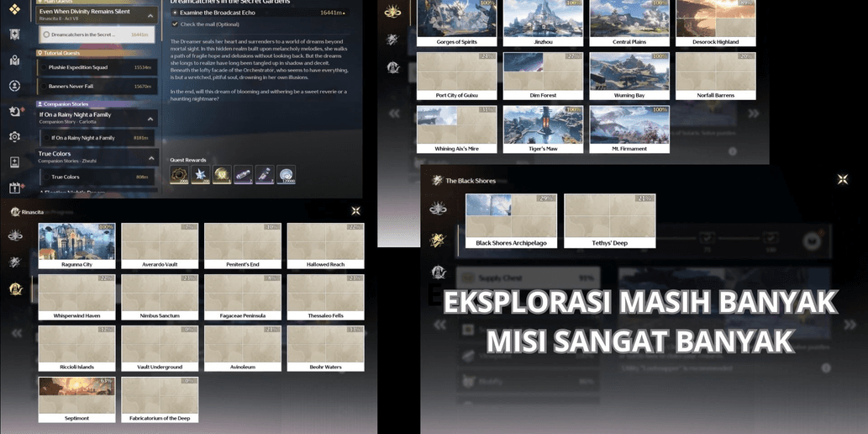
Task: Collapse the True Colors companion story group
Action: pos(150,157)
